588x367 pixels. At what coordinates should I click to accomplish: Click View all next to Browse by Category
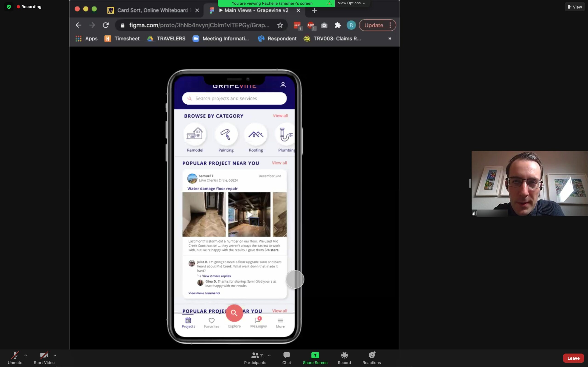click(280, 116)
